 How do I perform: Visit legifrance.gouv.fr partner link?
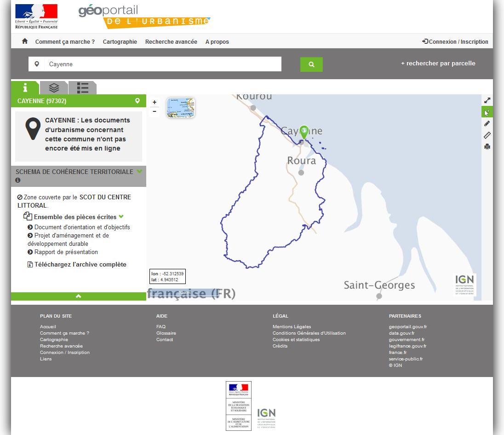(407, 346)
